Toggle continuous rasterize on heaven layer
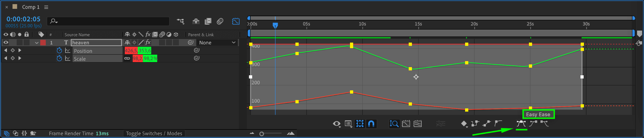Screen dimensions: 644x138 (x=134, y=43)
